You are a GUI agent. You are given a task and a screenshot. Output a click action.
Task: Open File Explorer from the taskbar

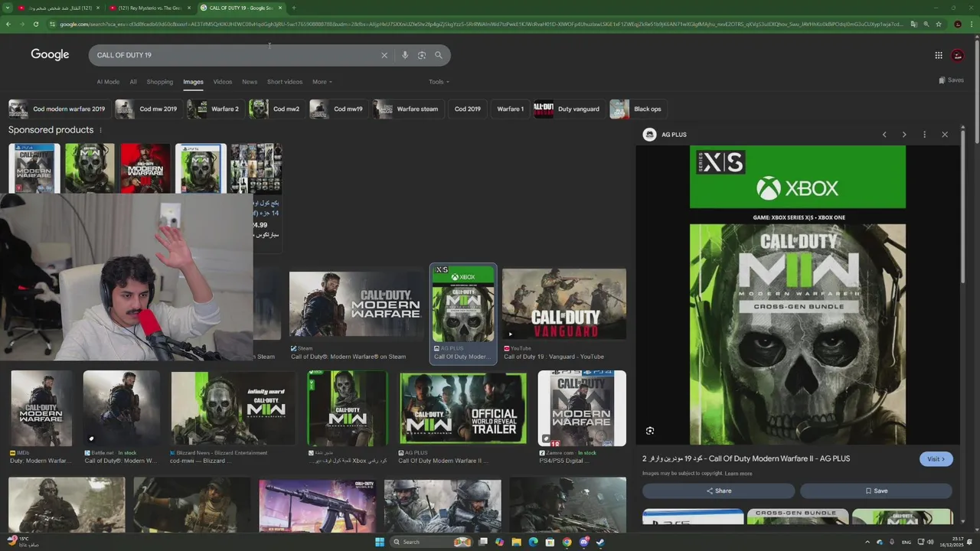517,542
